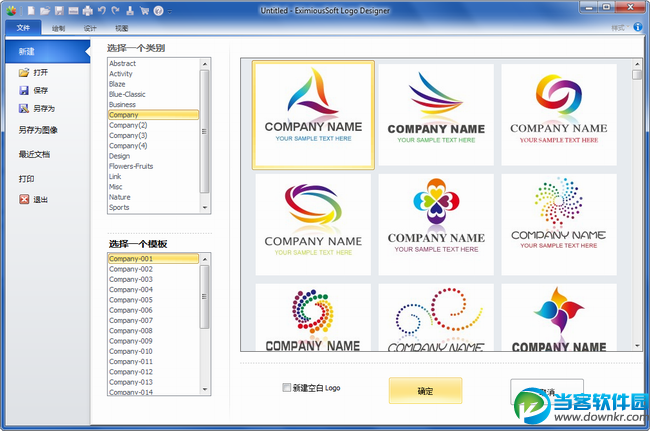Confirm with the 确定 button
The width and height of the screenshot is (650, 431).
click(x=425, y=390)
